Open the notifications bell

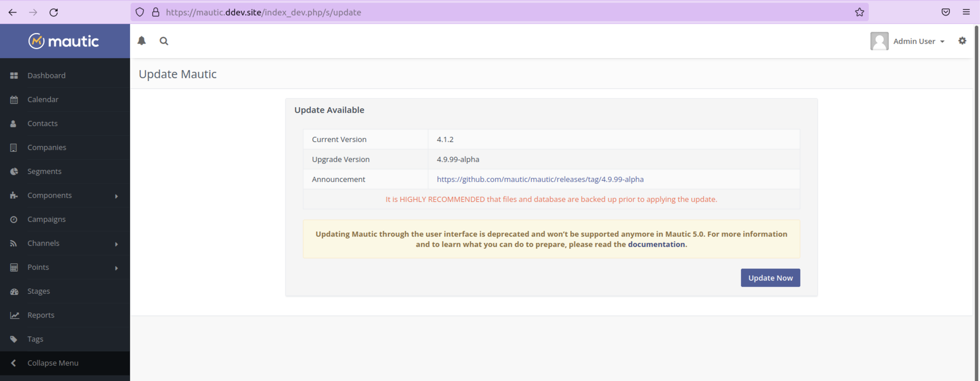click(x=141, y=41)
